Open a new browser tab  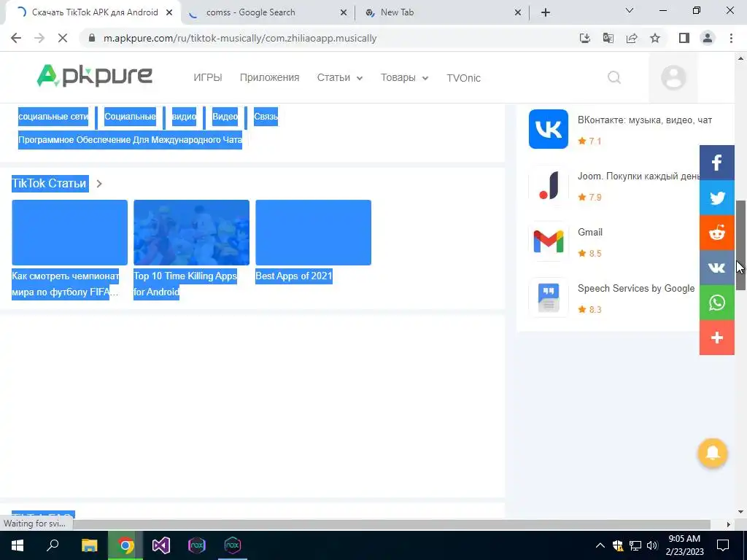pyautogui.click(x=546, y=12)
